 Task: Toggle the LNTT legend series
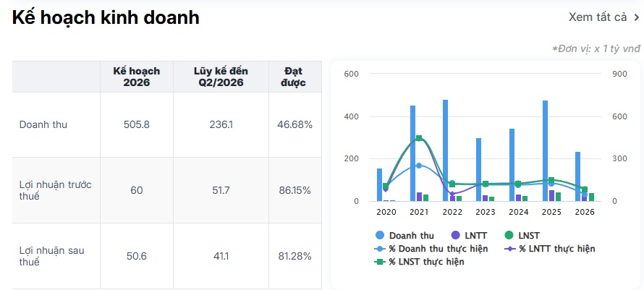pos(469,235)
